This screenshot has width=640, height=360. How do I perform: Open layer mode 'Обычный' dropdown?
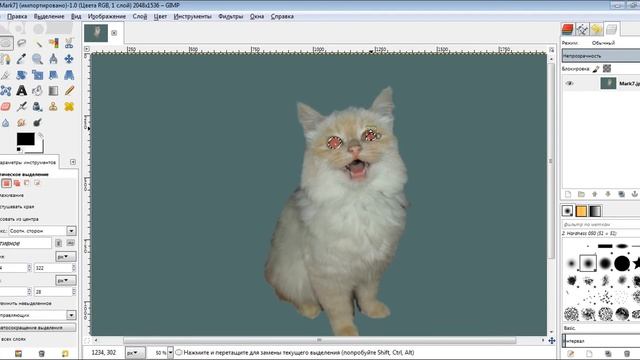tap(603, 43)
